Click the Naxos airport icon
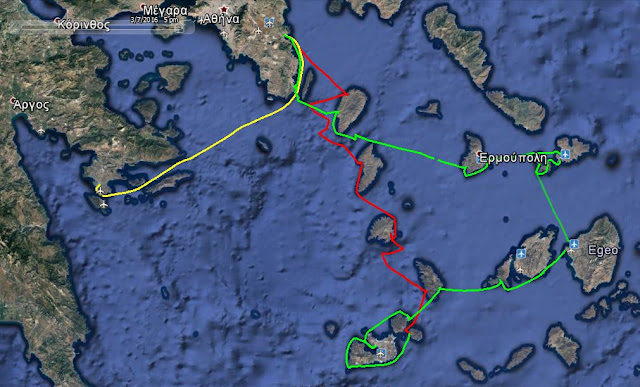The image size is (640, 387). [x=574, y=244]
